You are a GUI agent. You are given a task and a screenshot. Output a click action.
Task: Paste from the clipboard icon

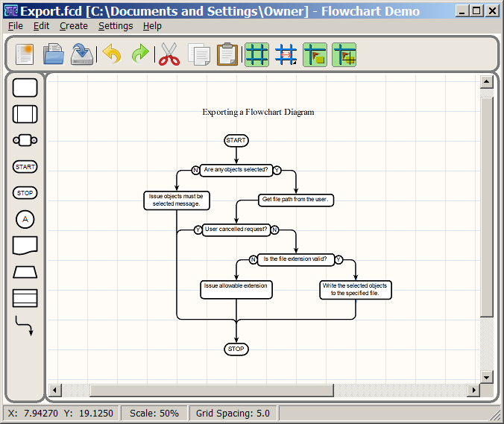[x=227, y=55]
